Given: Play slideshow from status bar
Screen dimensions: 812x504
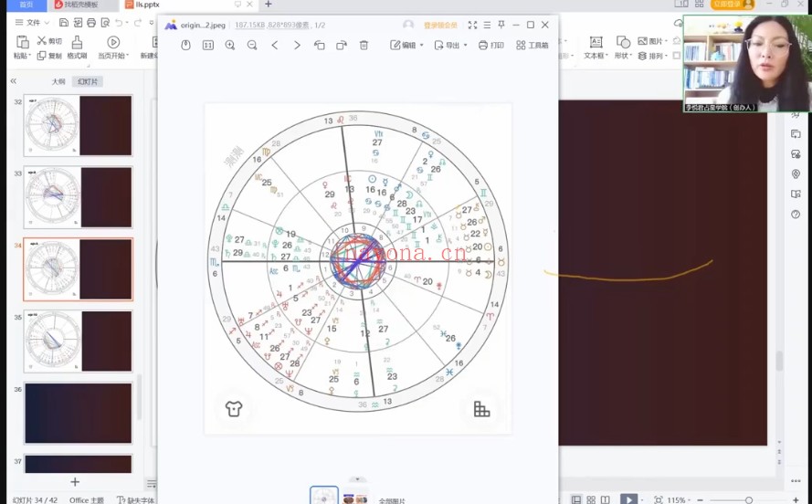Looking at the screenshot, I should click(x=628, y=499).
